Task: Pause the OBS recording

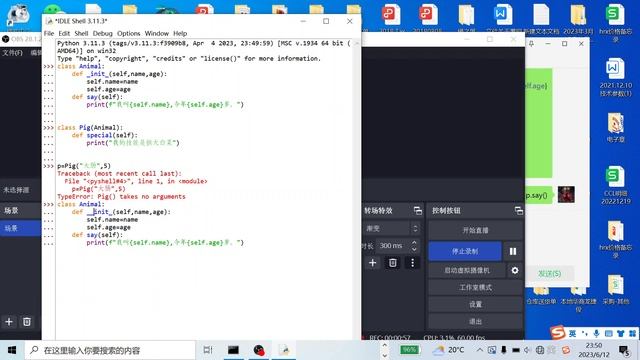Action: 513,251
